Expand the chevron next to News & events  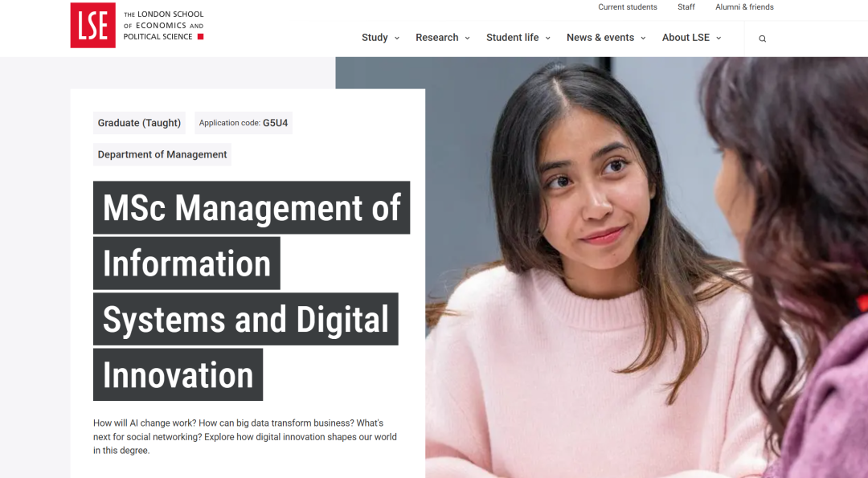coord(643,39)
